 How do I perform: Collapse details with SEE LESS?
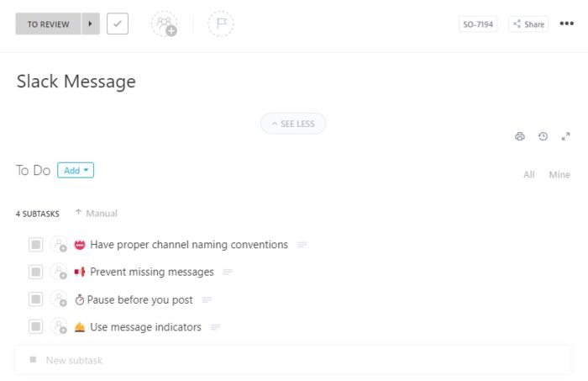tap(293, 124)
